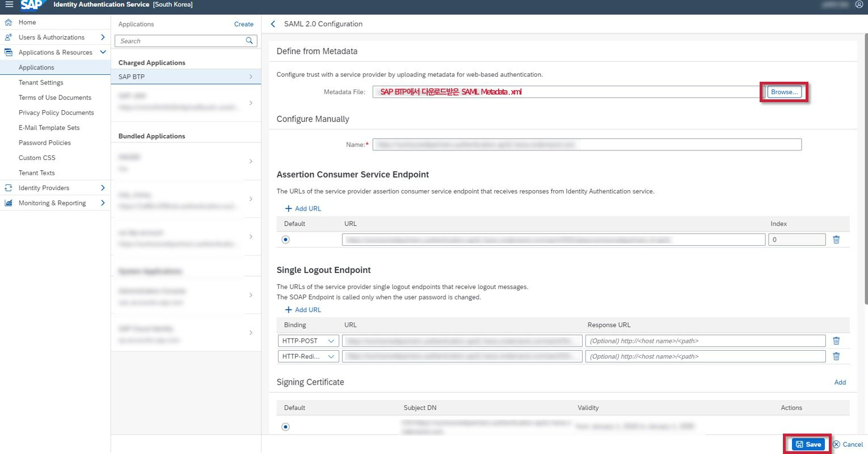
Task: Expand Users & Authorizations menu
Action: [103, 37]
